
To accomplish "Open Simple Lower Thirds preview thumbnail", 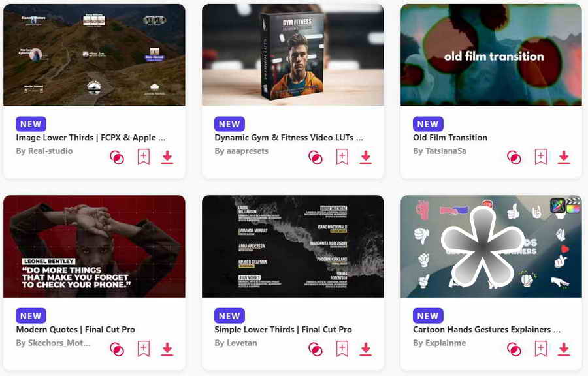I will coord(293,246).
